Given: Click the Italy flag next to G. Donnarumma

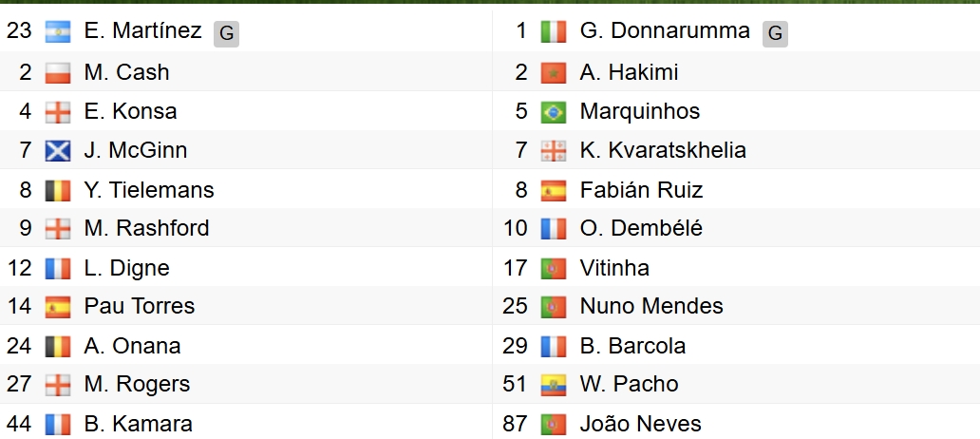Looking at the screenshot, I should (x=554, y=31).
